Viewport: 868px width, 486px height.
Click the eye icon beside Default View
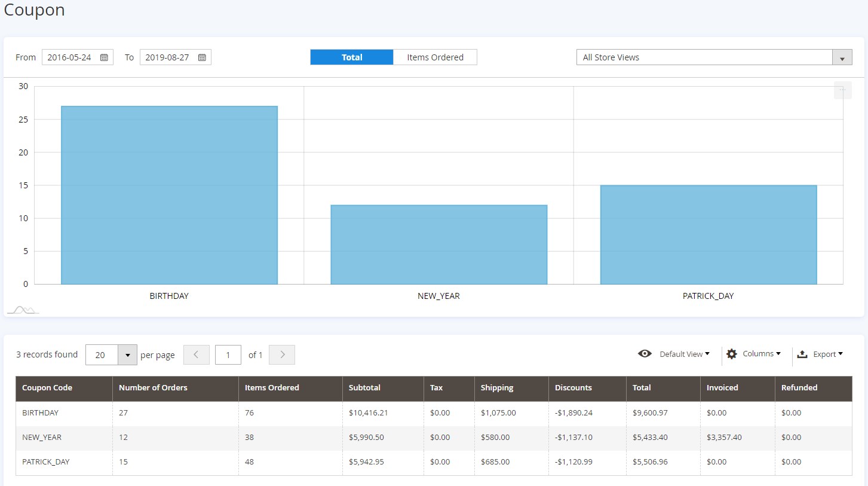point(645,354)
